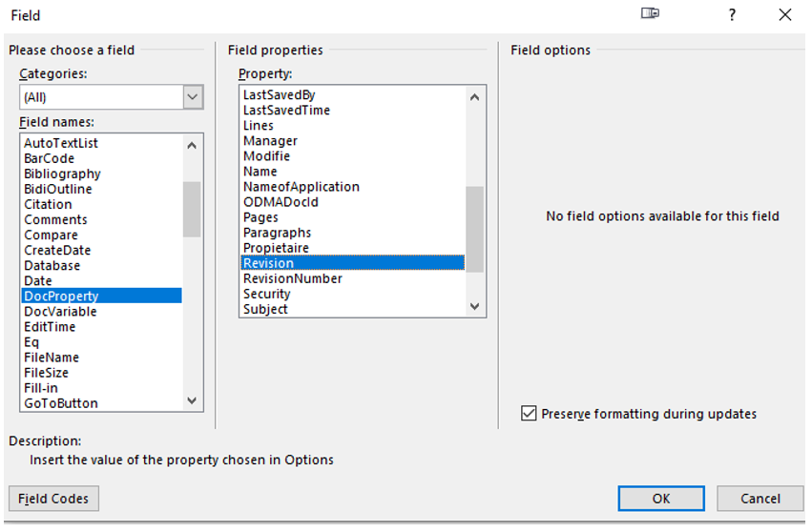Click Property list scroll up arrow
The width and height of the screenshot is (812, 532).
(474, 97)
